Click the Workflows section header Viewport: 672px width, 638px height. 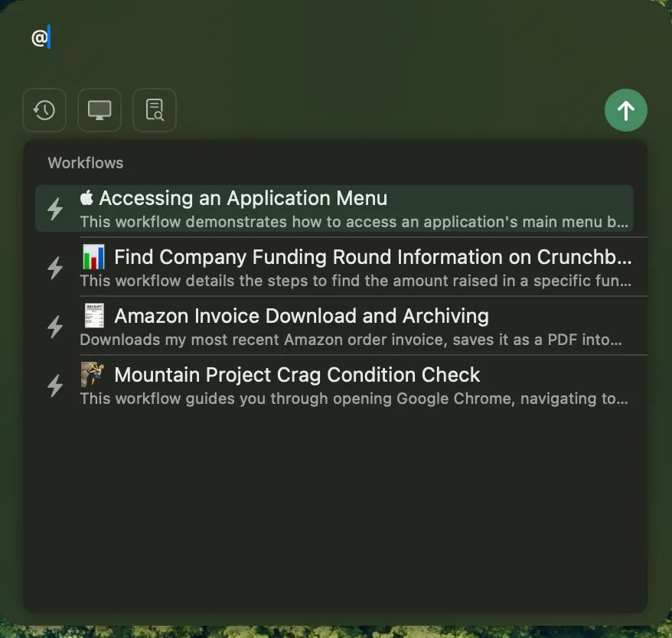coord(85,163)
